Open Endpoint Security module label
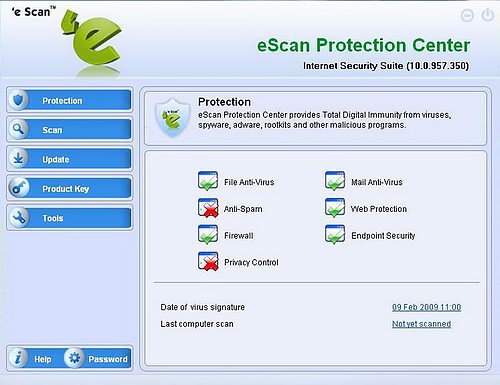The height and width of the screenshot is (385, 500). click(x=383, y=236)
